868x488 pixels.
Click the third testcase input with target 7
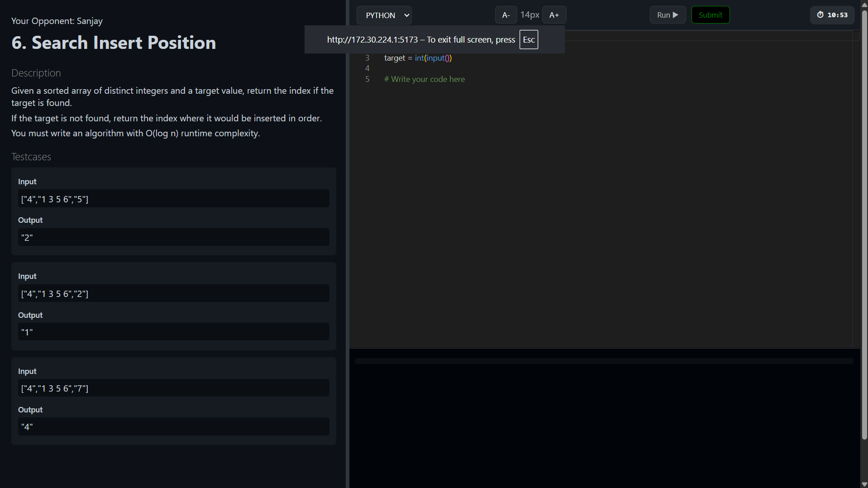[174, 388]
